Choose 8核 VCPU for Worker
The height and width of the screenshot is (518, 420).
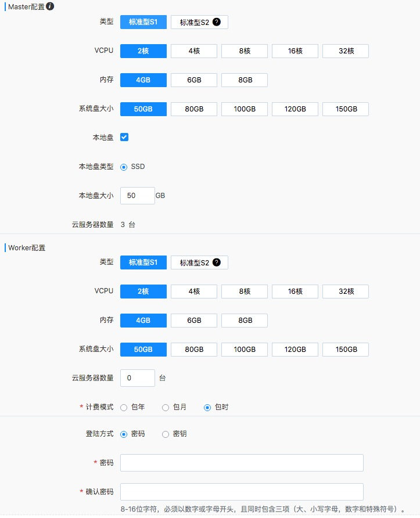click(x=245, y=292)
